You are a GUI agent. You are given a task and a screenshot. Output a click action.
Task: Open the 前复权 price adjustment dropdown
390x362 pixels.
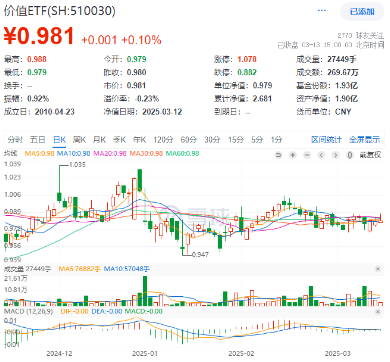click(x=370, y=155)
